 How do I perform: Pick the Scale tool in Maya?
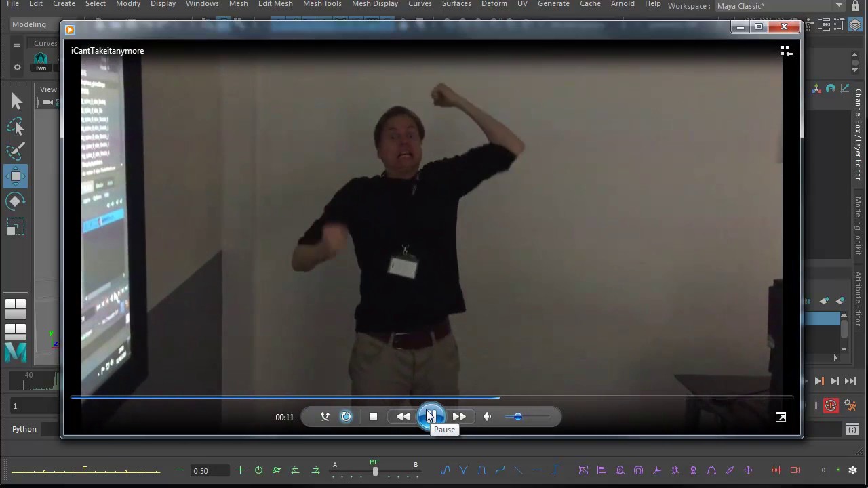(16, 226)
